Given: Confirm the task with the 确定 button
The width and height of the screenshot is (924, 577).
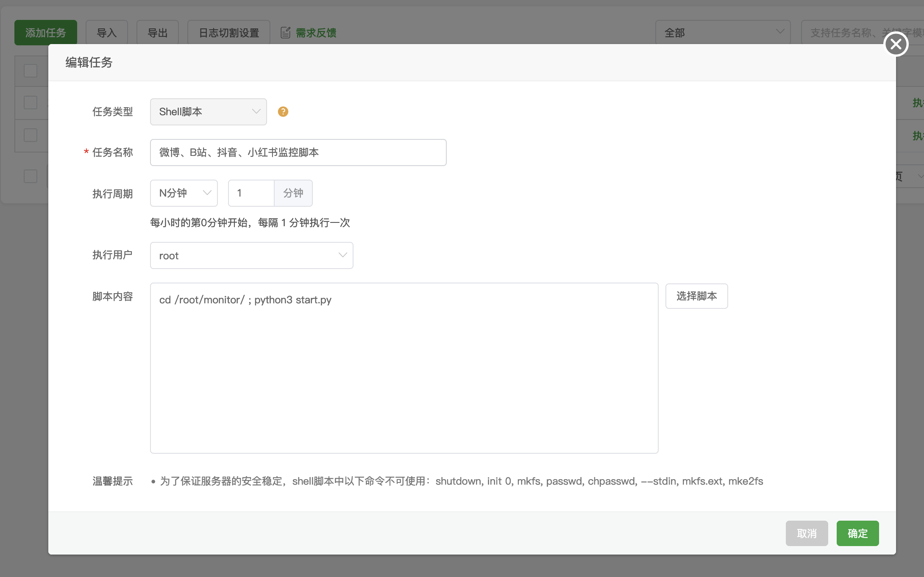Looking at the screenshot, I should click(857, 533).
